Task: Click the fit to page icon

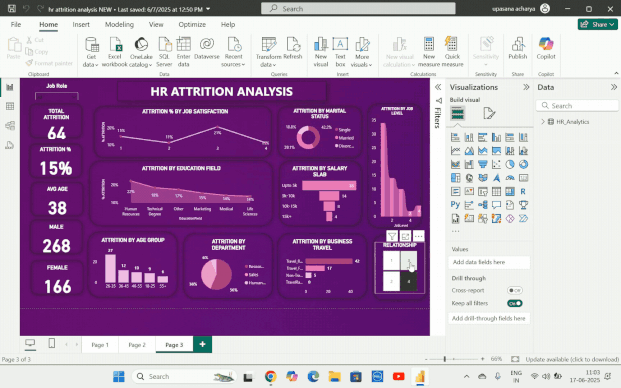Action: pos(515,359)
